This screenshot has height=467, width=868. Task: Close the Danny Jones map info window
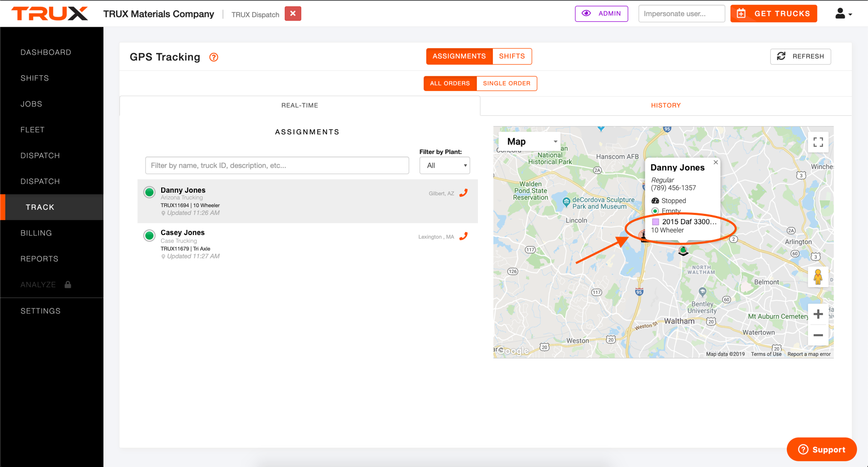click(x=716, y=162)
